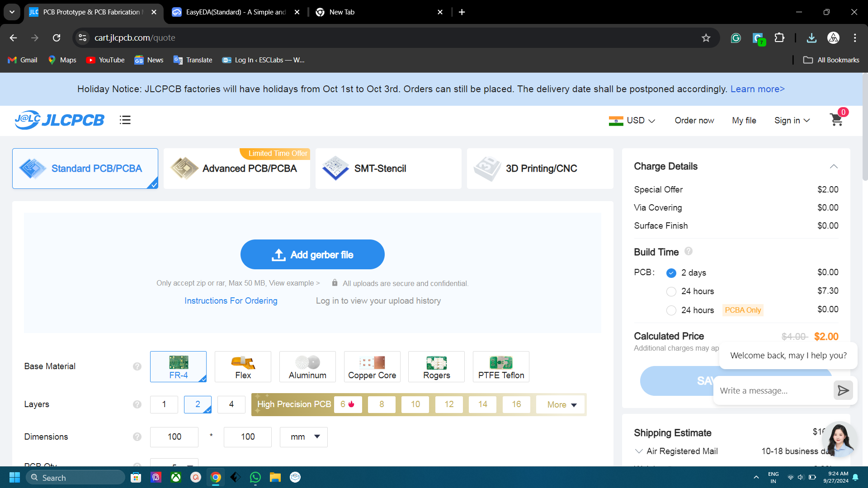Select the Aluminum base material icon
Screen dimensions: 868x488
click(x=307, y=366)
